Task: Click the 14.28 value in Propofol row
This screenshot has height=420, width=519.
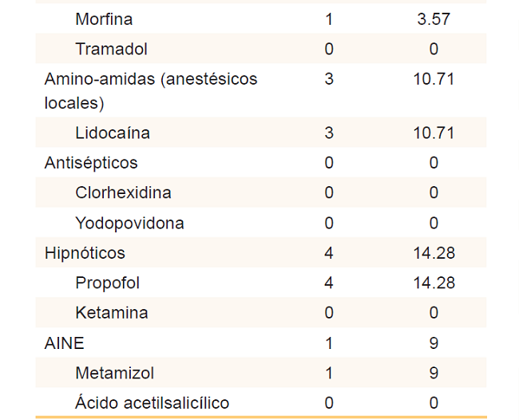Action: [434, 283]
